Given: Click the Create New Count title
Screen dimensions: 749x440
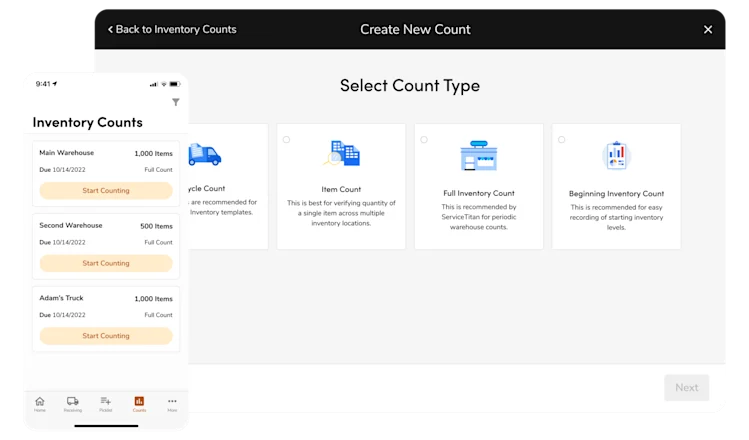Looking at the screenshot, I should coord(415,30).
